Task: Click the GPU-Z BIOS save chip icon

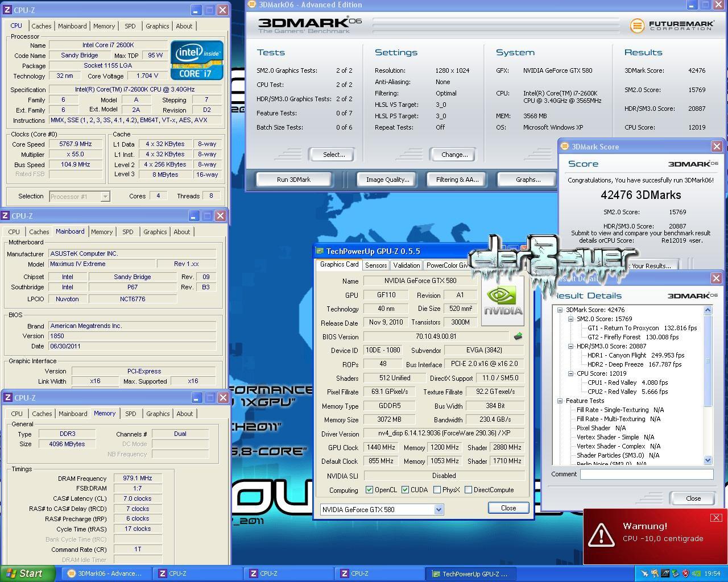Action: (x=518, y=336)
